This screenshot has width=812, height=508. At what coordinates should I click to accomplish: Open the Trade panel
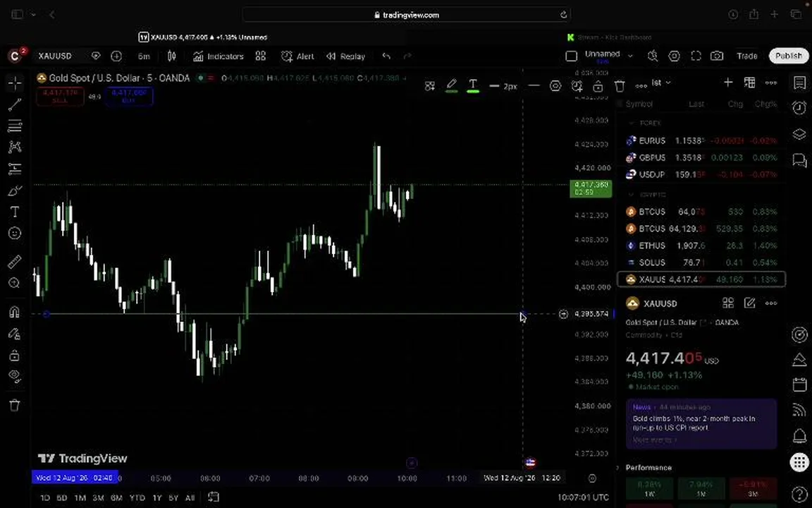746,56
